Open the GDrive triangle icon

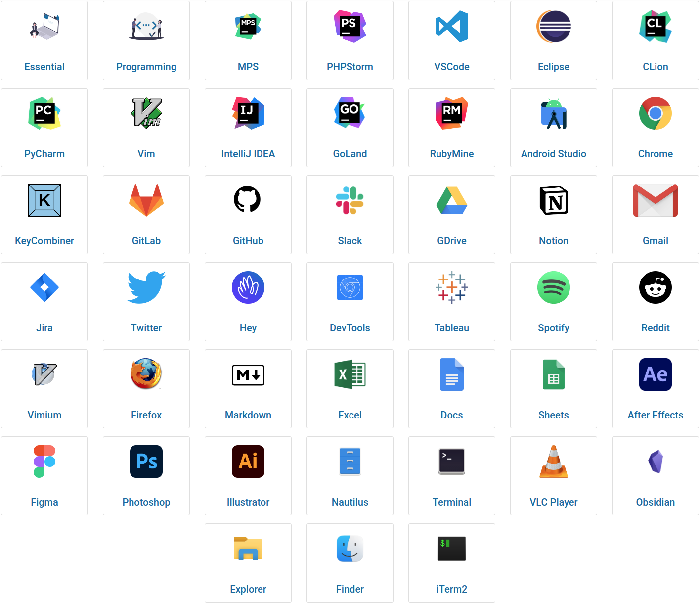point(452,200)
